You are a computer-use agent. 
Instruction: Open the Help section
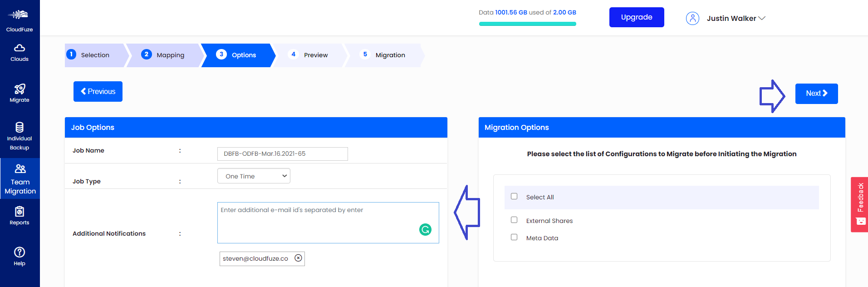click(x=20, y=257)
